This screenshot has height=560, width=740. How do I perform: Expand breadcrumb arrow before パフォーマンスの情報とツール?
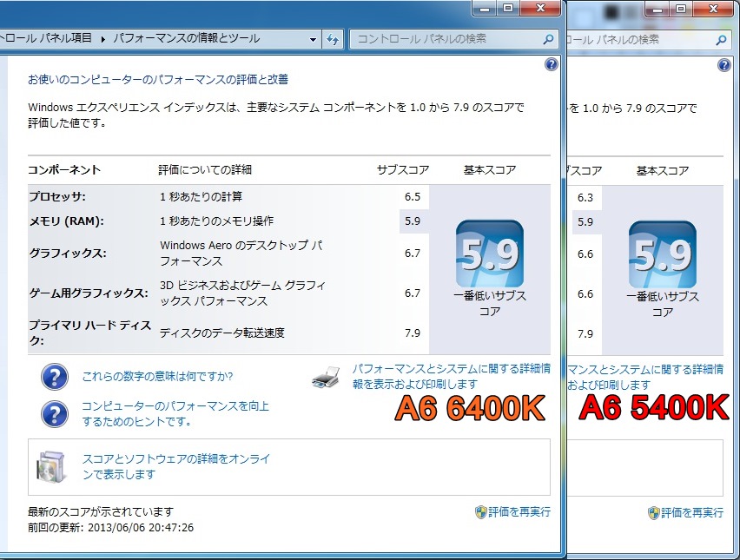[102, 39]
